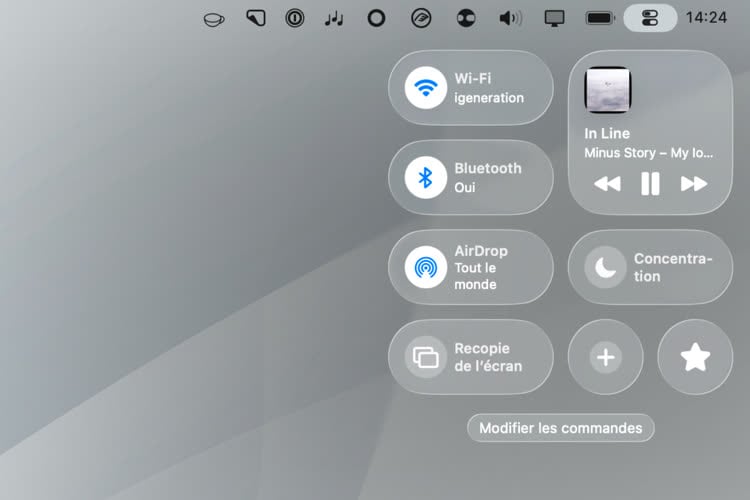Toggle the Concentration moon icon
Viewport: 750px width, 500px height.
coord(605,267)
